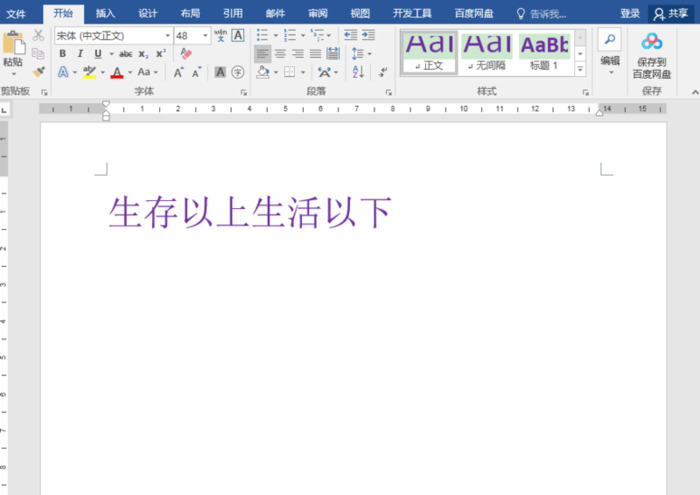Apply red font color button
The width and height of the screenshot is (700, 495).
coord(117,72)
